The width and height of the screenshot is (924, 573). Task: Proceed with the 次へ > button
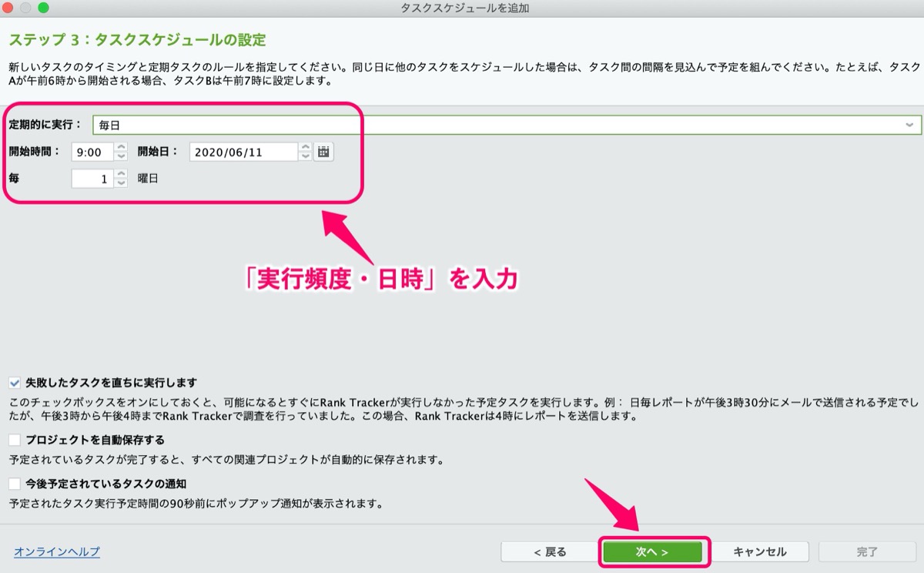[x=653, y=551]
